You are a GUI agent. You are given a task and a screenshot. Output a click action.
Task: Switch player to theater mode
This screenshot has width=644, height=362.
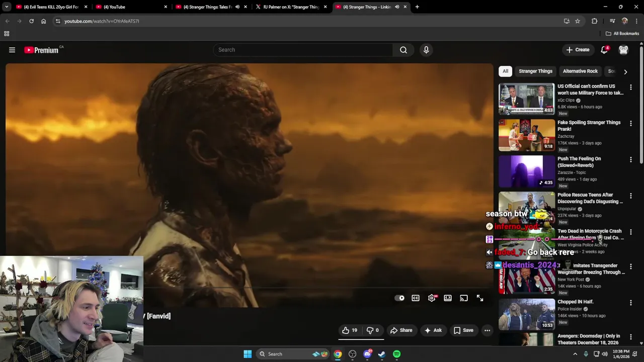(x=448, y=298)
